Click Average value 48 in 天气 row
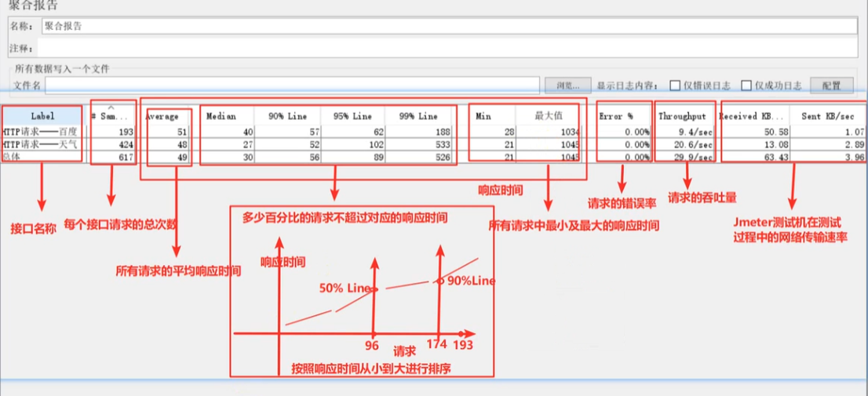 [182, 145]
